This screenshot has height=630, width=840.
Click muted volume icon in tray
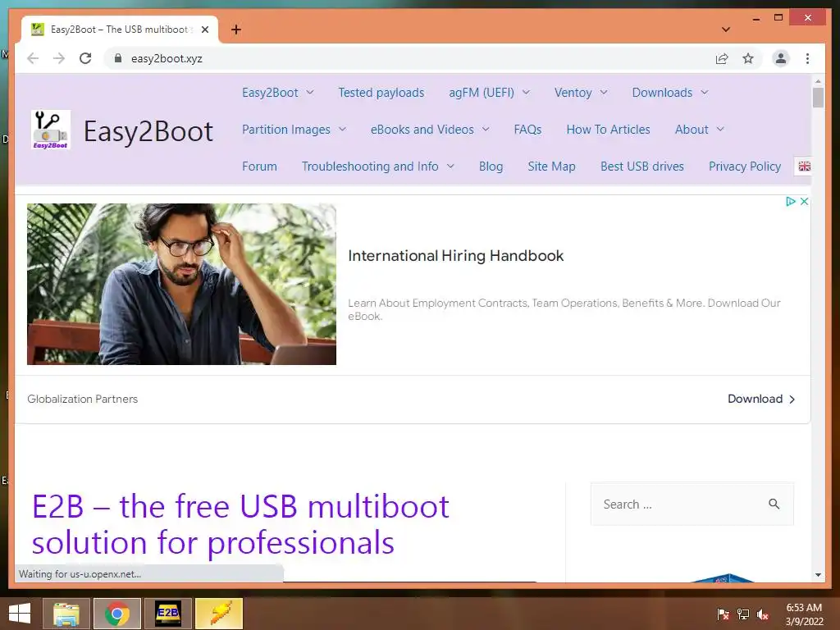pos(763,614)
